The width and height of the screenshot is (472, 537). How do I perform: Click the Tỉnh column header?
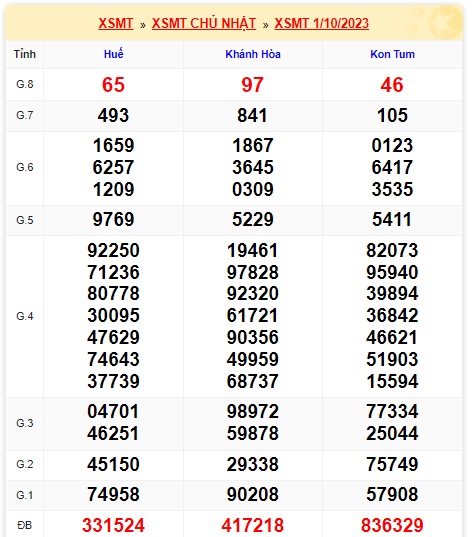tap(25, 54)
